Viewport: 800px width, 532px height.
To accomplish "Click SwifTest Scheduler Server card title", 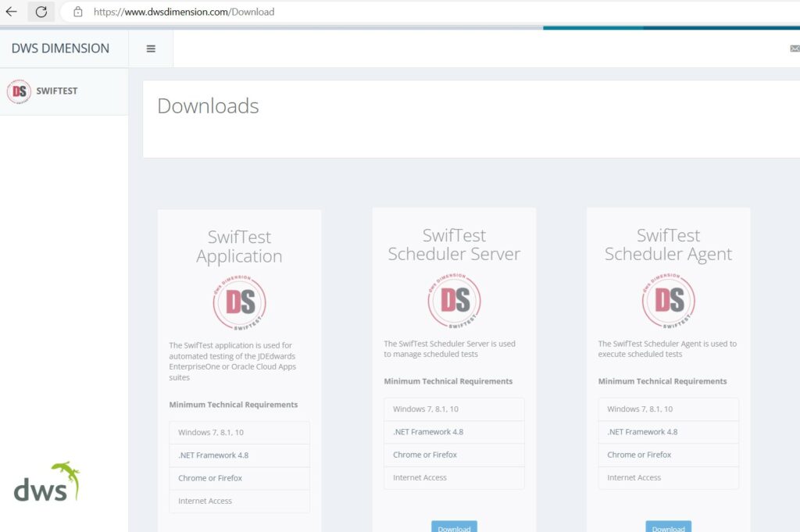I will [x=454, y=245].
